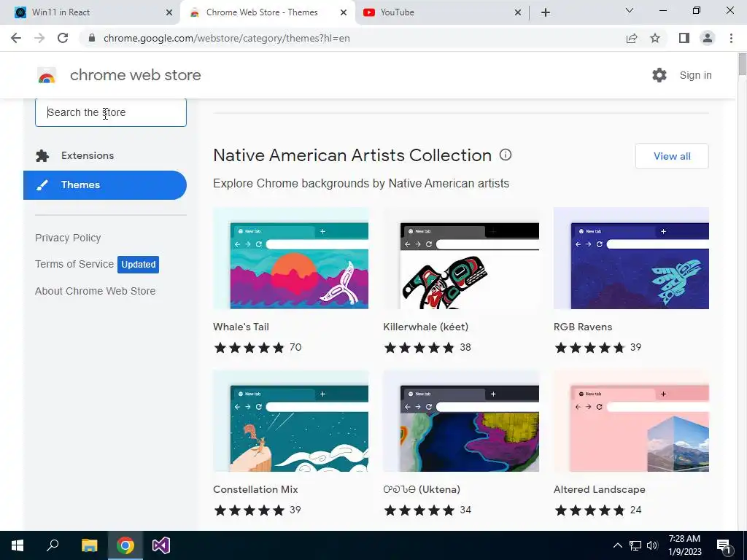Sign in to the web store

pos(695,75)
